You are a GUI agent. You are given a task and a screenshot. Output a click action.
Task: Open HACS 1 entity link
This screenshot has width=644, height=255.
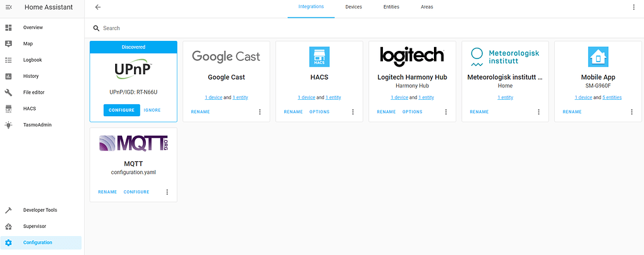pos(333,97)
